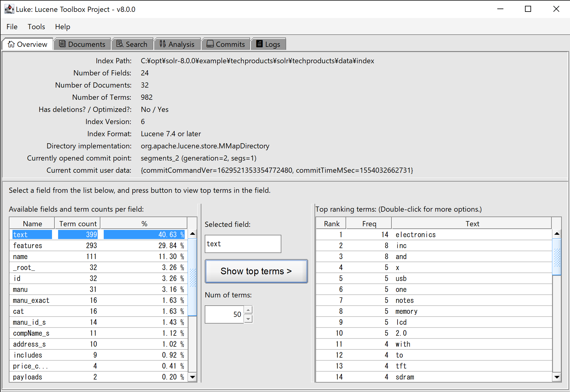
Task: Minimize the Luke window
Action: coord(500,9)
